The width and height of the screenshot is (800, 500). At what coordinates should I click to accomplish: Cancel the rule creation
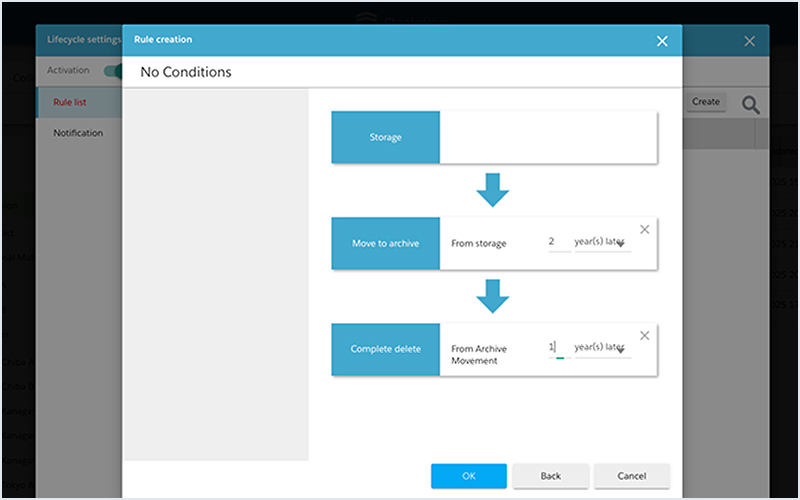pos(632,476)
